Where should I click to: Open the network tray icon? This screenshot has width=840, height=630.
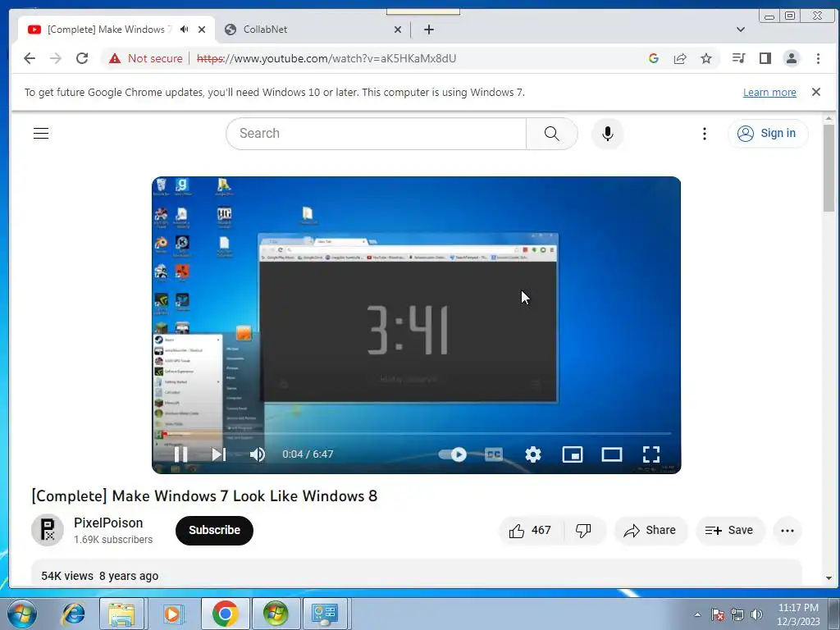click(737, 614)
